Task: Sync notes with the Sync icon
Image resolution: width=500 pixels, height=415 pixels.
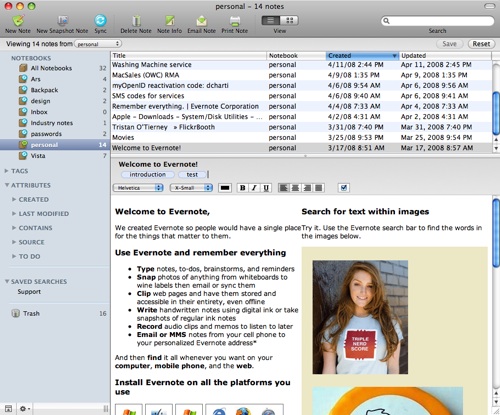Action: [100, 21]
